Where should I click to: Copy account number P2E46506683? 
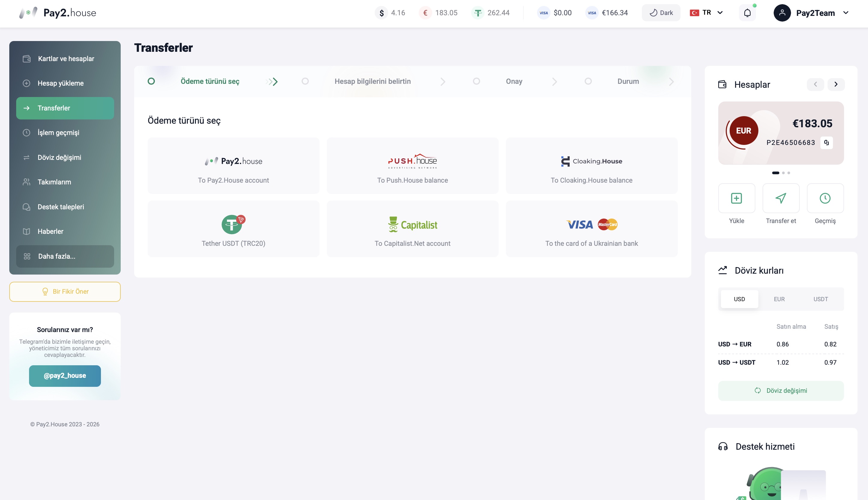pos(826,143)
